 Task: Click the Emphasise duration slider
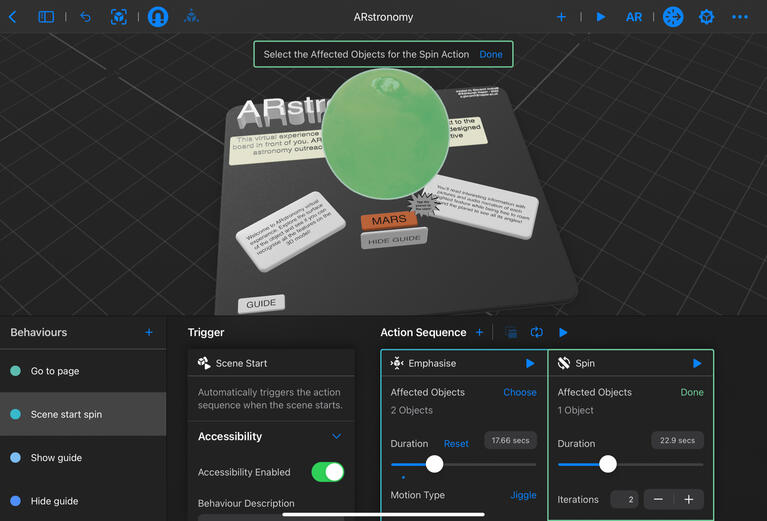[x=463, y=464]
